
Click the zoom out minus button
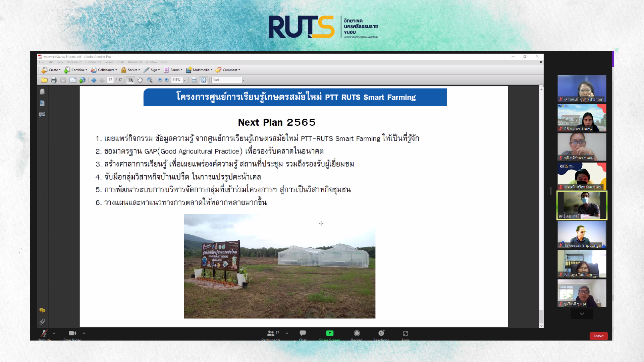(x=160, y=80)
